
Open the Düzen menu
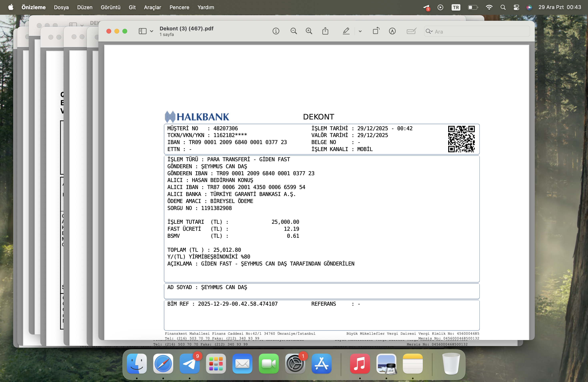(x=85, y=7)
